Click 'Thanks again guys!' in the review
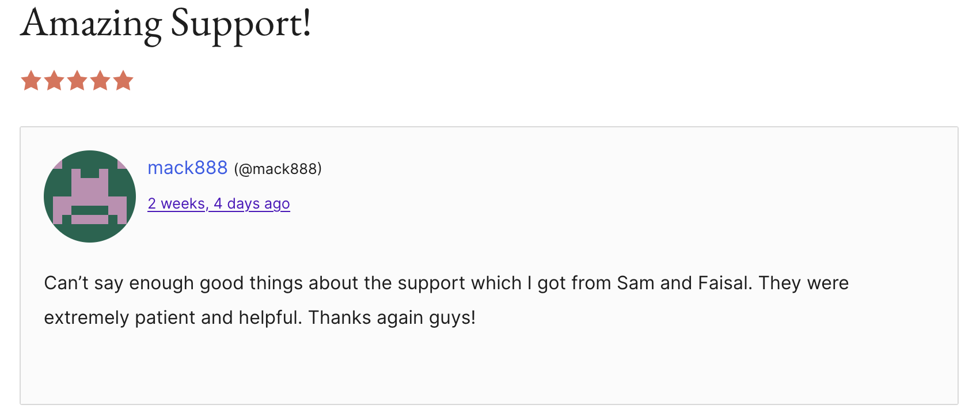The width and height of the screenshot is (980, 416). pos(392,317)
